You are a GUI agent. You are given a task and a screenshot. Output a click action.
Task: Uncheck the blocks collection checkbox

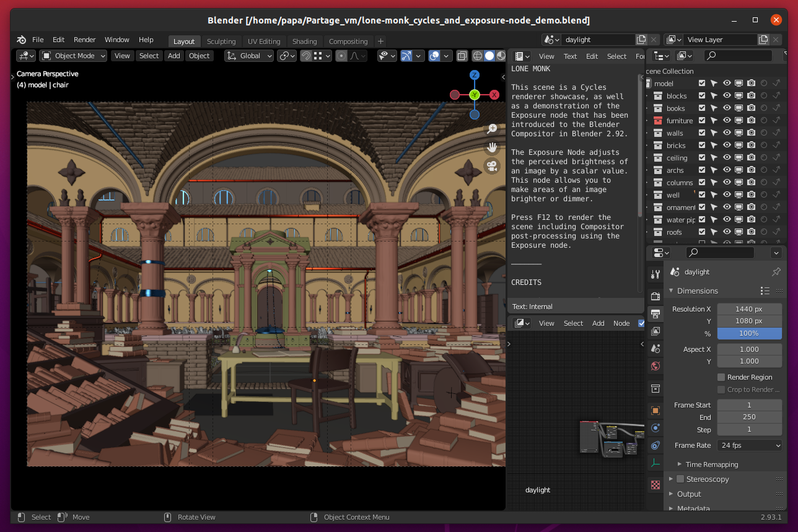pos(702,96)
